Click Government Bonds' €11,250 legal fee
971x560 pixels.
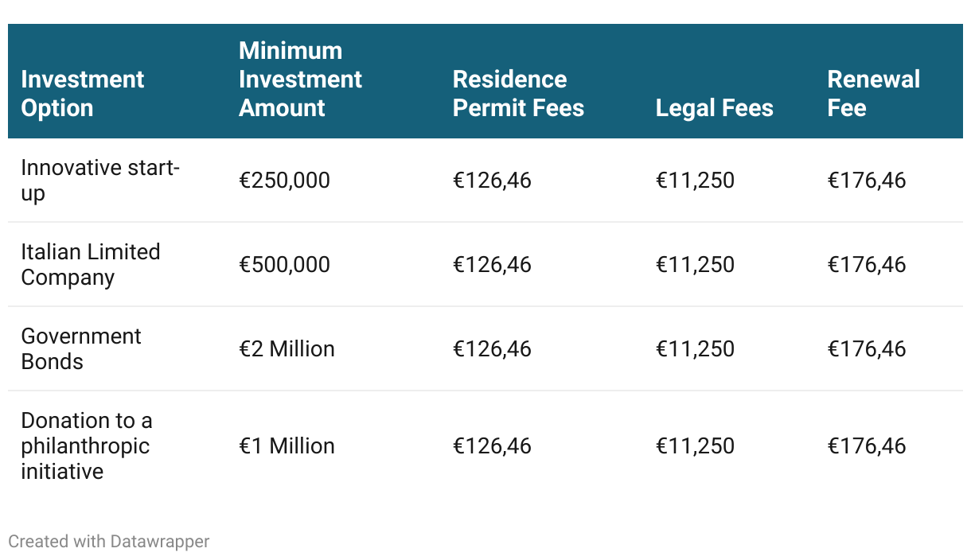[695, 349]
